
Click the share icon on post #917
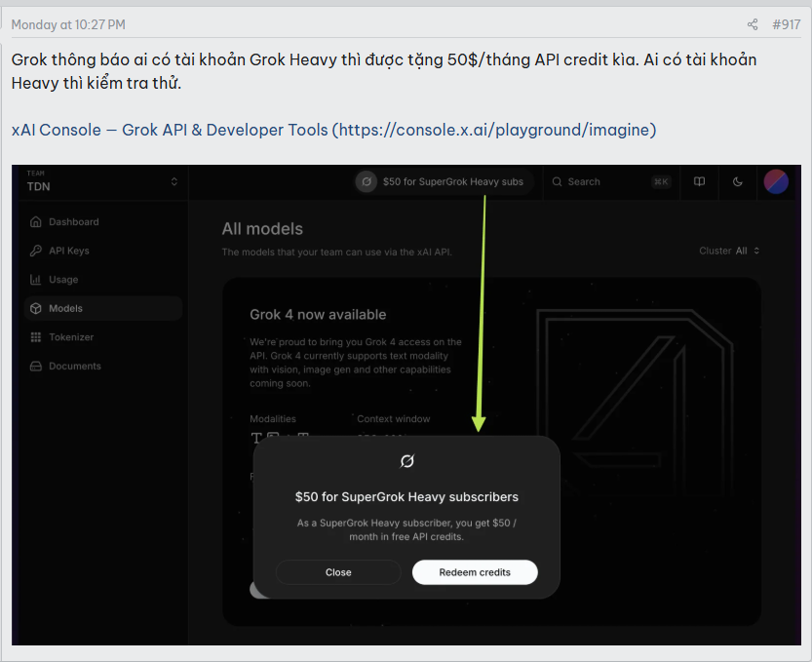[x=753, y=24]
